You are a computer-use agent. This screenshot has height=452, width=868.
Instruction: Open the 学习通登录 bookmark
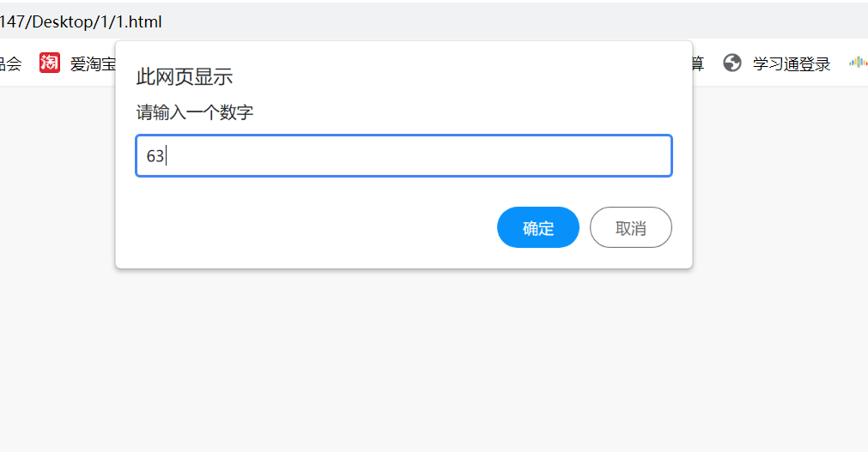[791, 63]
